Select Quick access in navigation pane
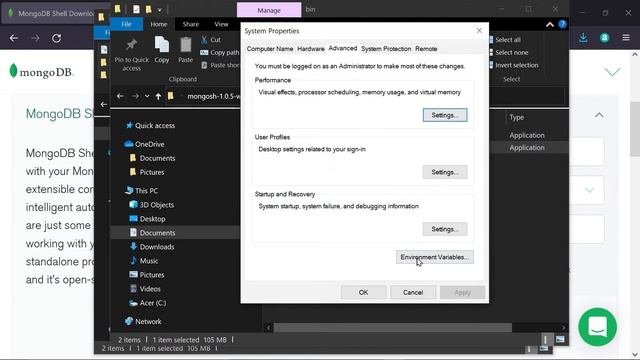 pos(151,125)
